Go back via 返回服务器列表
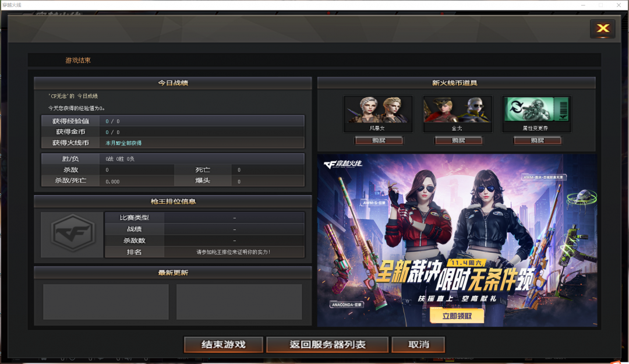Viewport: 629px width, 364px height. click(327, 345)
